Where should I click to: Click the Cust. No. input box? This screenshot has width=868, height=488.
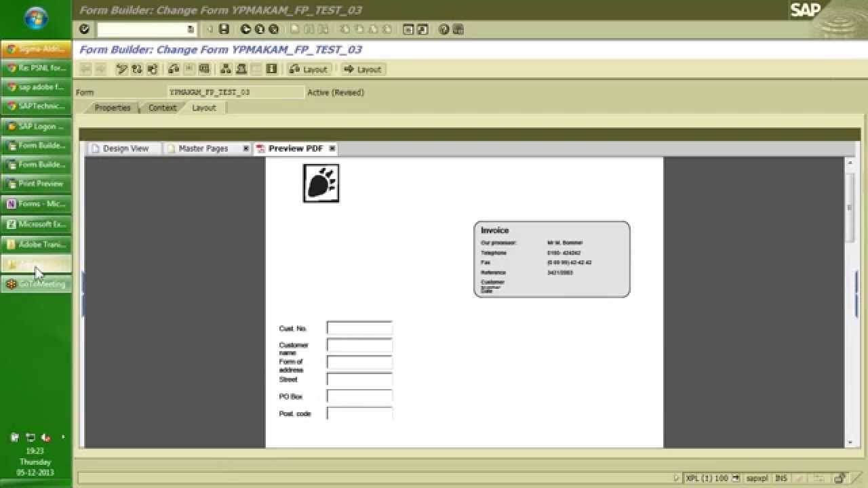coord(359,328)
